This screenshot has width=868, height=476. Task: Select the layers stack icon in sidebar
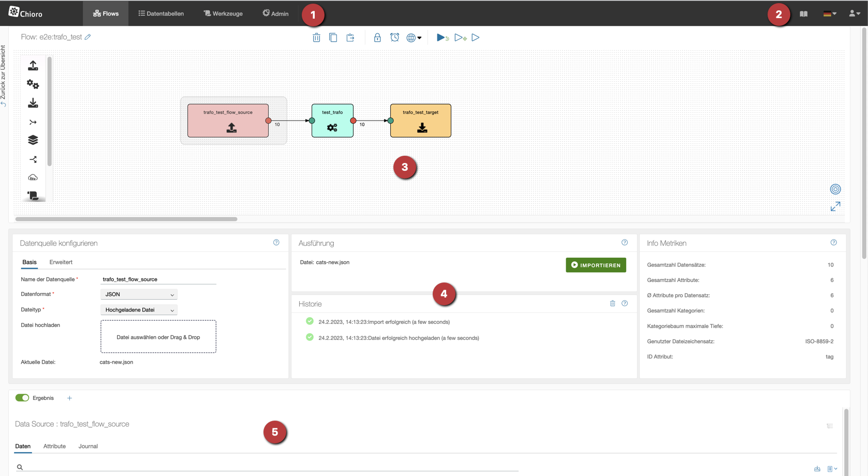(33, 140)
